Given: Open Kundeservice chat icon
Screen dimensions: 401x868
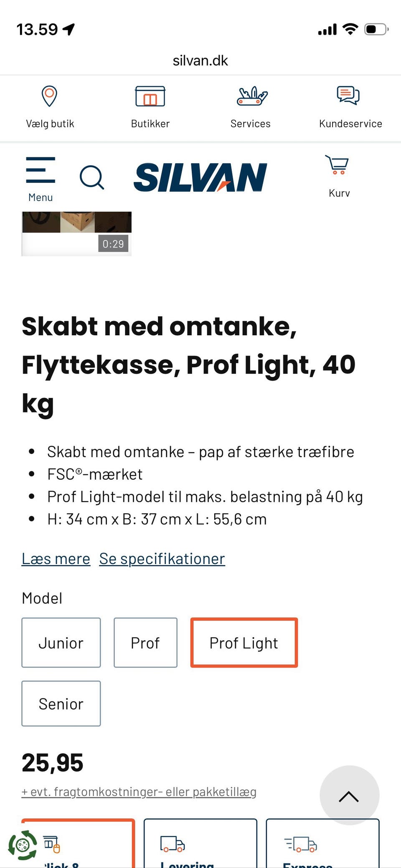Looking at the screenshot, I should click(348, 96).
